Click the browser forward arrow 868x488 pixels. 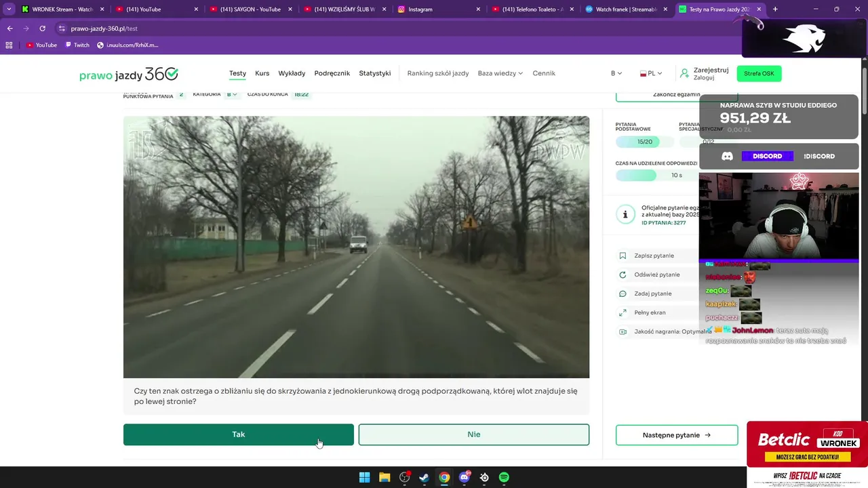(x=26, y=28)
